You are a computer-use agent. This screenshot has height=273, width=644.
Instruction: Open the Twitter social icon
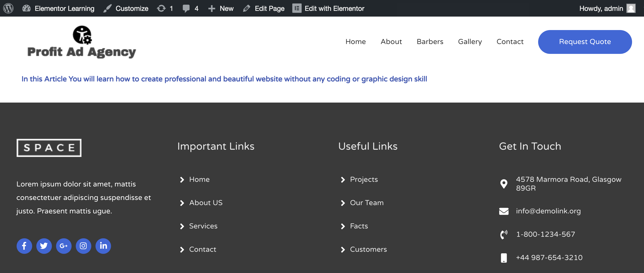click(x=44, y=246)
